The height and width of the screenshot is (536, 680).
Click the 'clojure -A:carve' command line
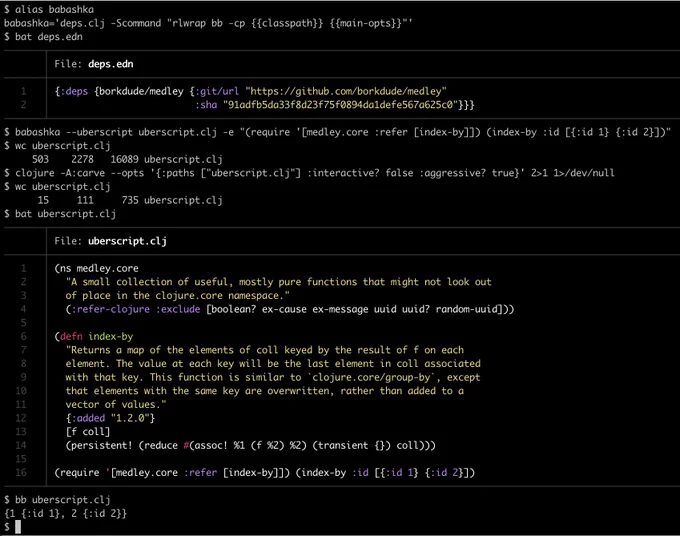pos(314,173)
